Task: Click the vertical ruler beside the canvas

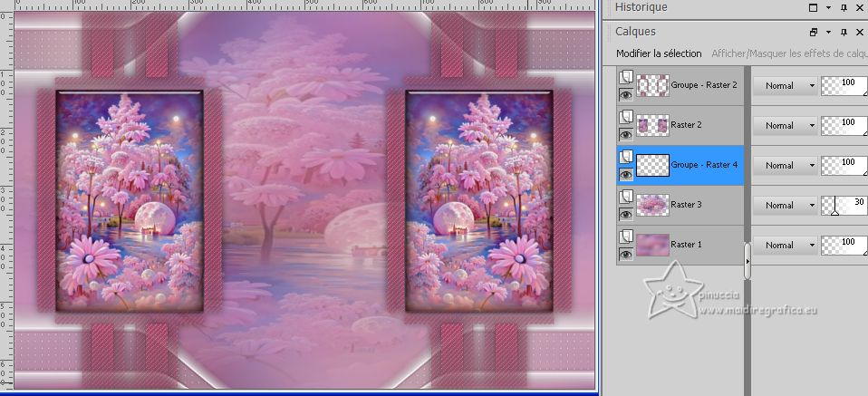Action: point(6,199)
